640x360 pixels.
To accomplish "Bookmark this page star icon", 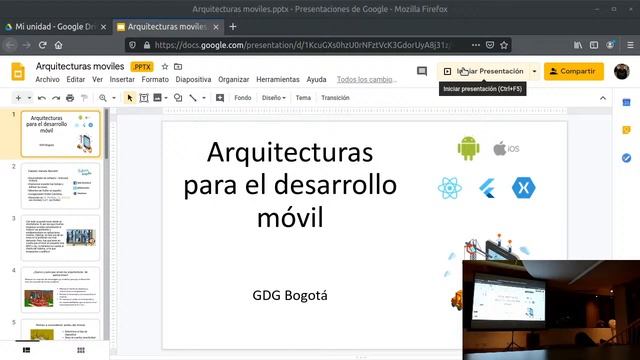I will [504, 45].
